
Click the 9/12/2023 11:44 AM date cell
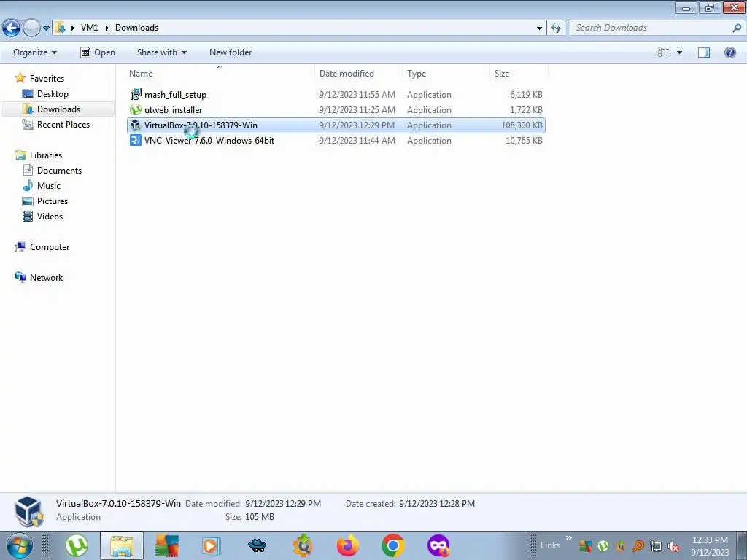pos(357,141)
